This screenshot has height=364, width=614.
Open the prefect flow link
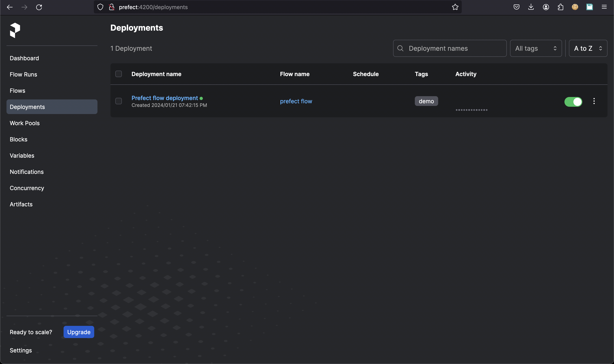coord(296,101)
